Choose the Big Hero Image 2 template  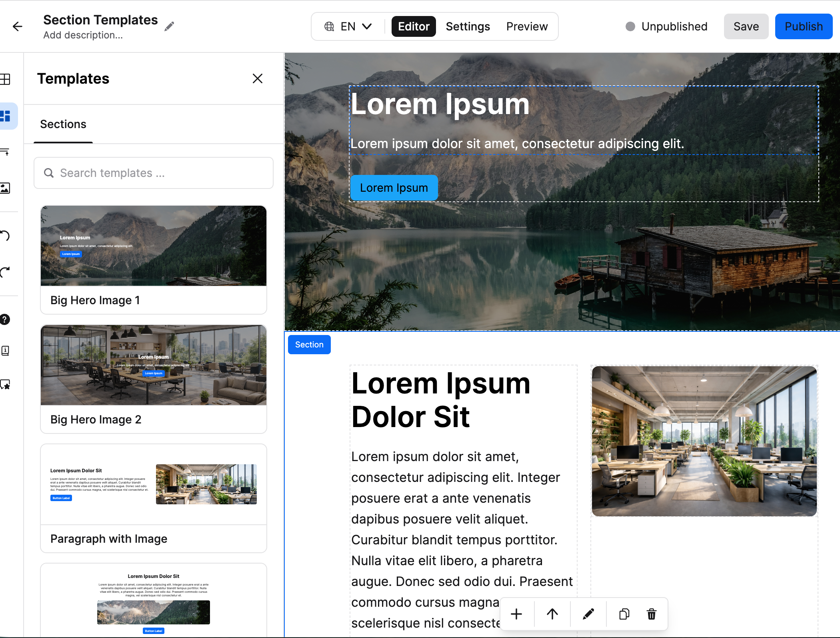pos(154,379)
